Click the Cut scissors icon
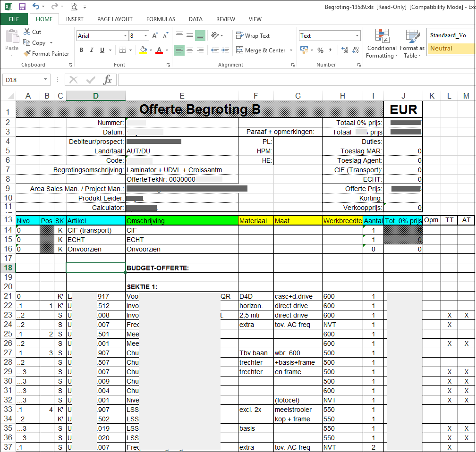This screenshot has height=452, width=476. (27, 32)
